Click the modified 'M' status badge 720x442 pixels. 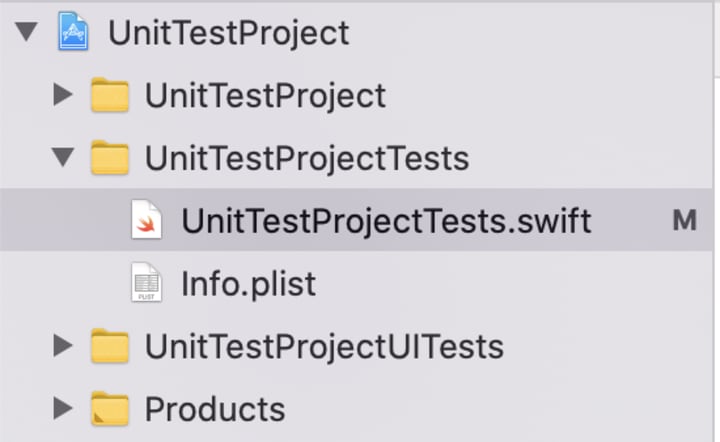click(x=684, y=221)
